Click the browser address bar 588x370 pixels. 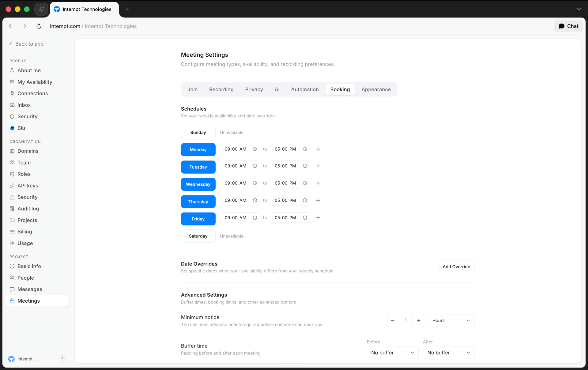[93, 26]
